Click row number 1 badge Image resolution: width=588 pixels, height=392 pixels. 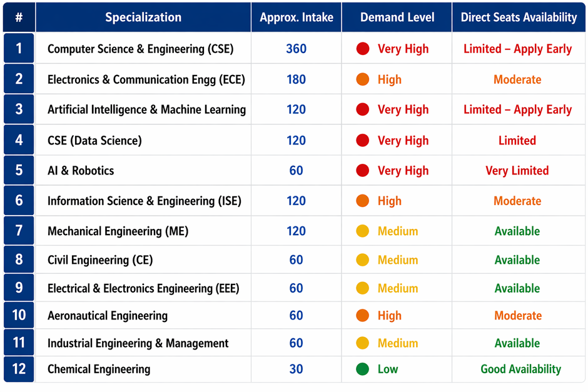coord(19,49)
